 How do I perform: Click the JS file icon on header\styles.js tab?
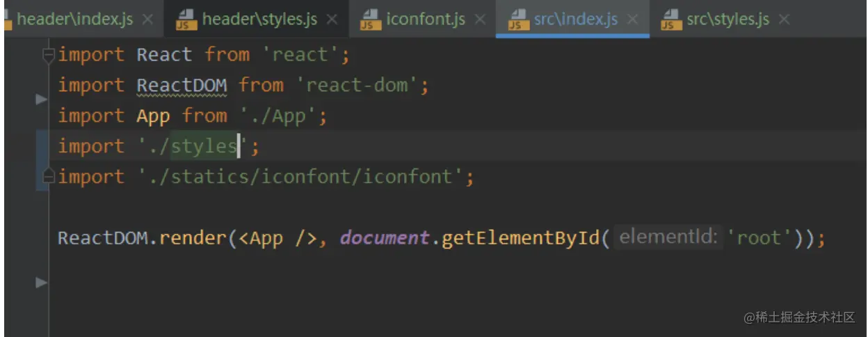point(186,19)
